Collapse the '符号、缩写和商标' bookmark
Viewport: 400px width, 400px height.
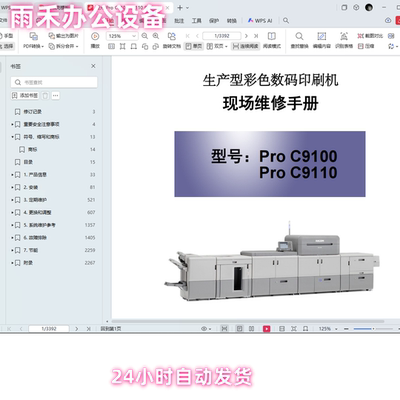click(x=12, y=137)
